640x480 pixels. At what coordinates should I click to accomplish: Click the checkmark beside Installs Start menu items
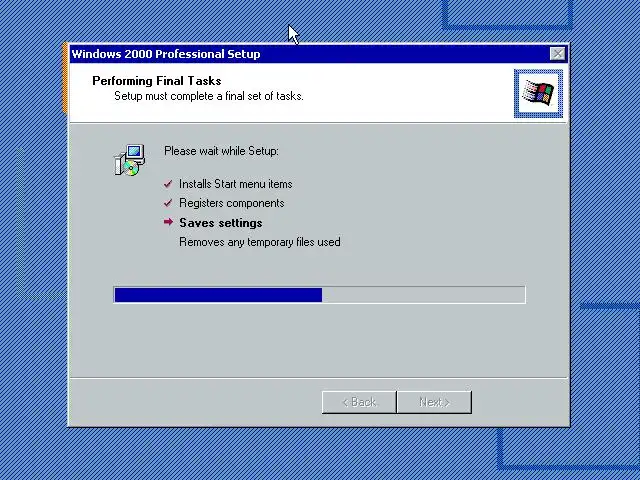tap(168, 184)
